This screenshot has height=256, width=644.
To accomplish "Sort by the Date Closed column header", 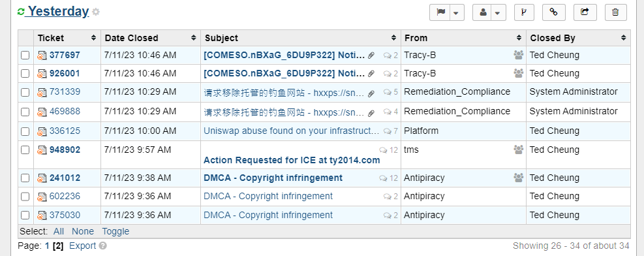I will pos(150,38).
